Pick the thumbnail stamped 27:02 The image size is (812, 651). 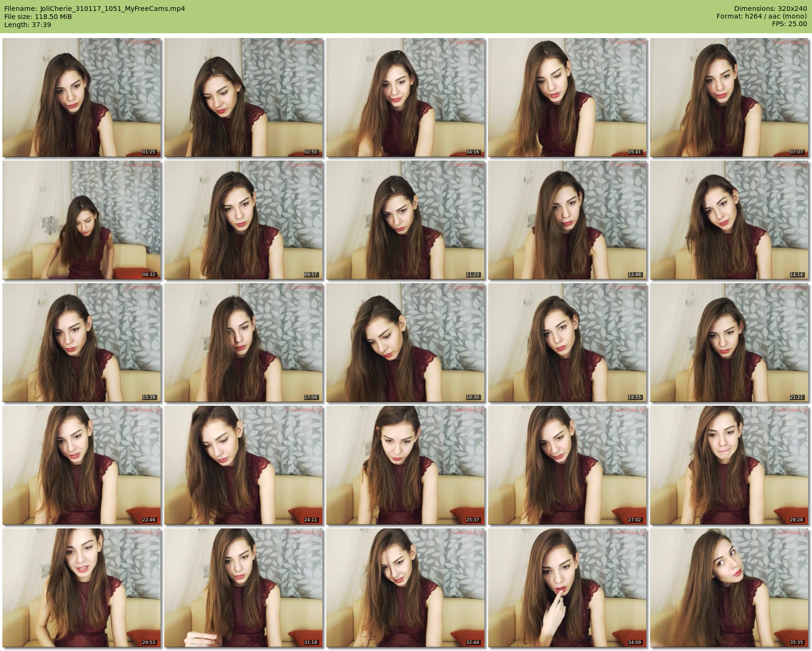pos(567,465)
